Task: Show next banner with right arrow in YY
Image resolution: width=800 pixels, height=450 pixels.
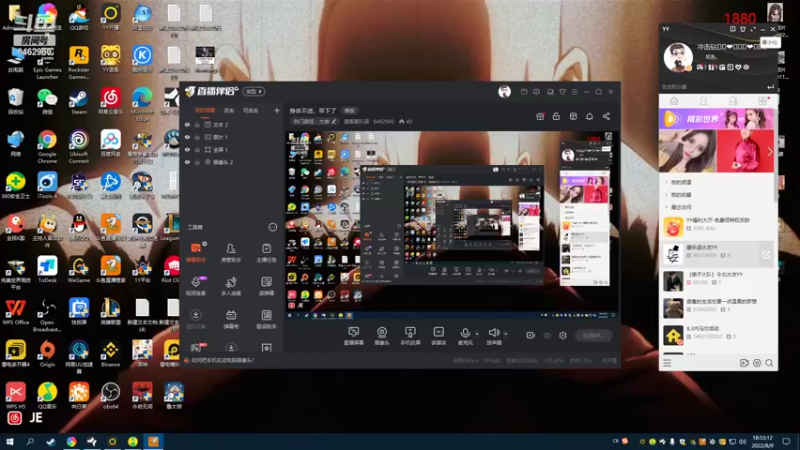Action: point(769,151)
